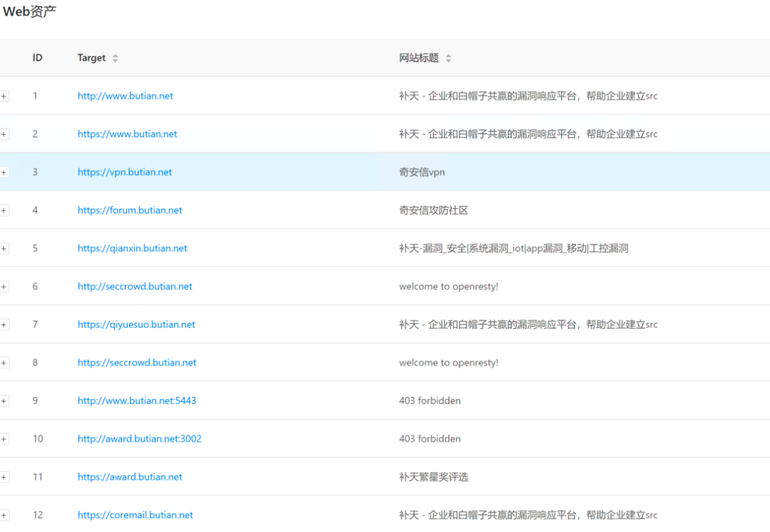The image size is (770, 532).
Task: Expand row 1 www.butian.net details
Action: 4,96
